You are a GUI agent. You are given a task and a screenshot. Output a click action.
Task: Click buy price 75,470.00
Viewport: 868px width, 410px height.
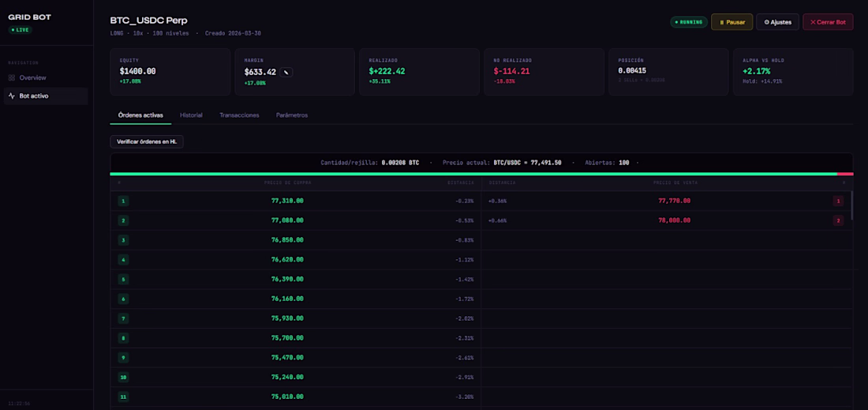click(x=287, y=357)
